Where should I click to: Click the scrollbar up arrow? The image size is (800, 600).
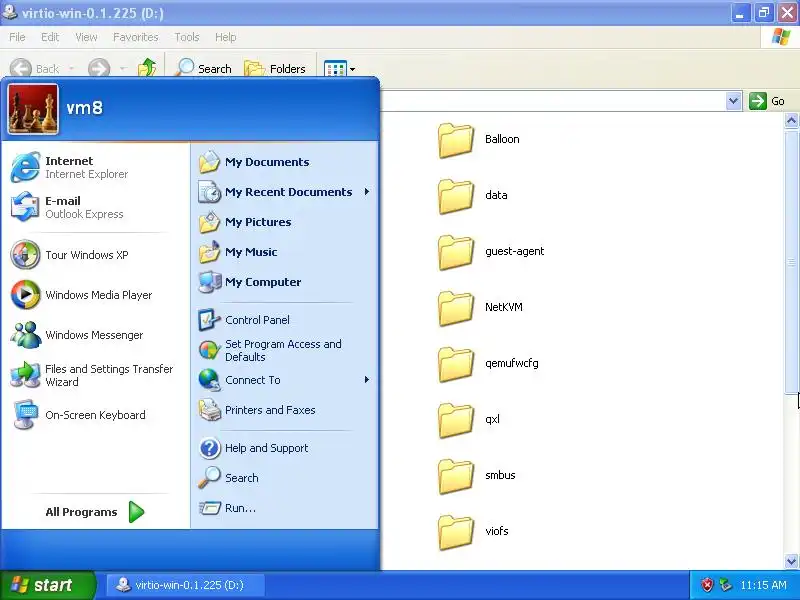tap(791, 120)
